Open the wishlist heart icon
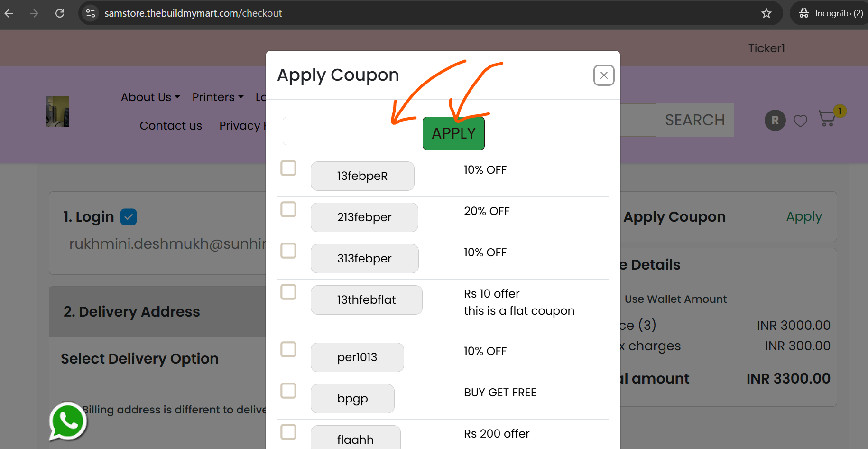The height and width of the screenshot is (449, 868). point(801,121)
